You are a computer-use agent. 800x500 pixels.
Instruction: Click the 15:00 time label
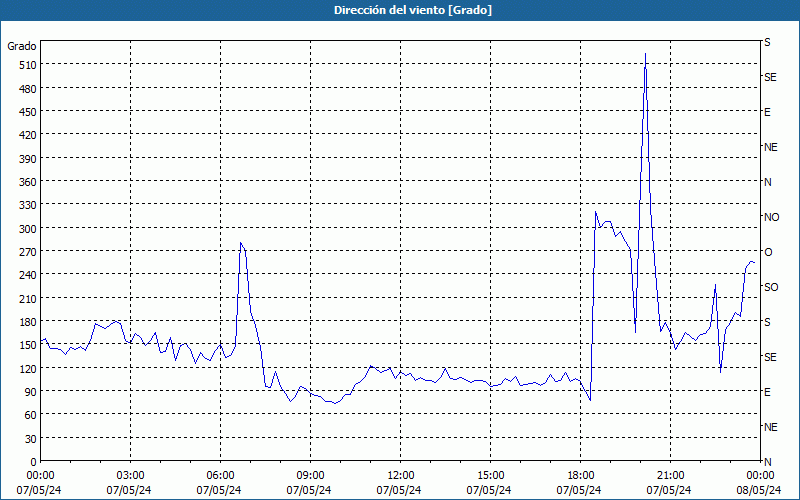coord(490,476)
